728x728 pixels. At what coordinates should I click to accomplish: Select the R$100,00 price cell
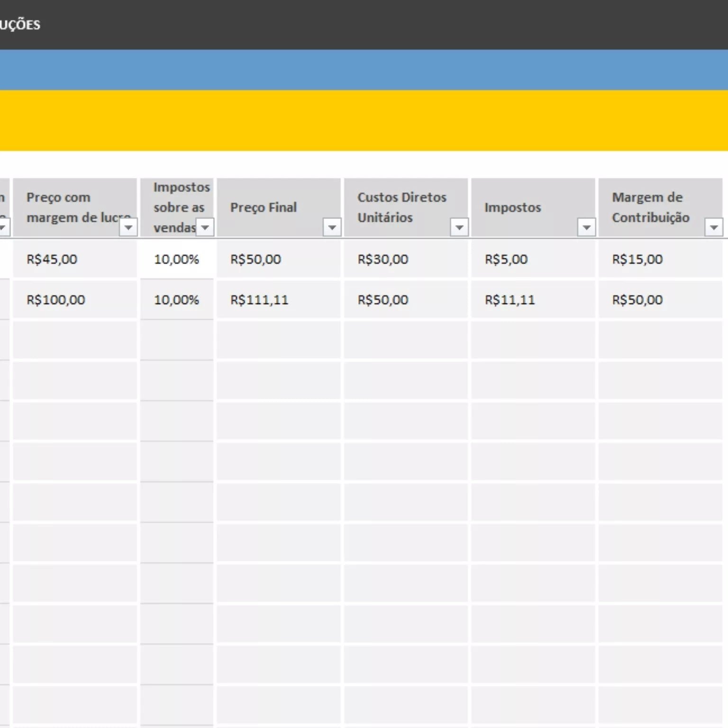pyautogui.click(x=75, y=300)
